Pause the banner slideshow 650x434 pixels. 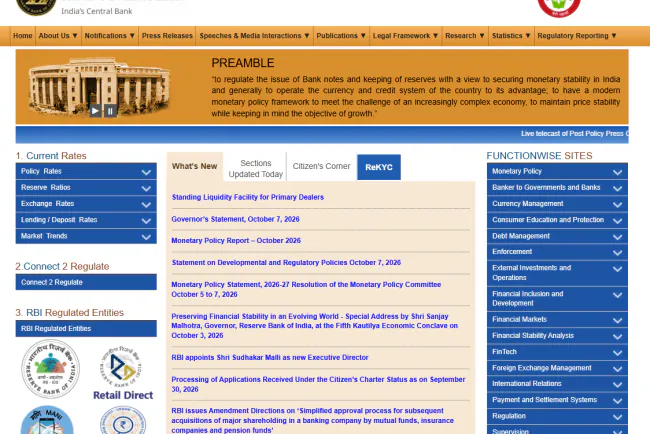coord(110,111)
